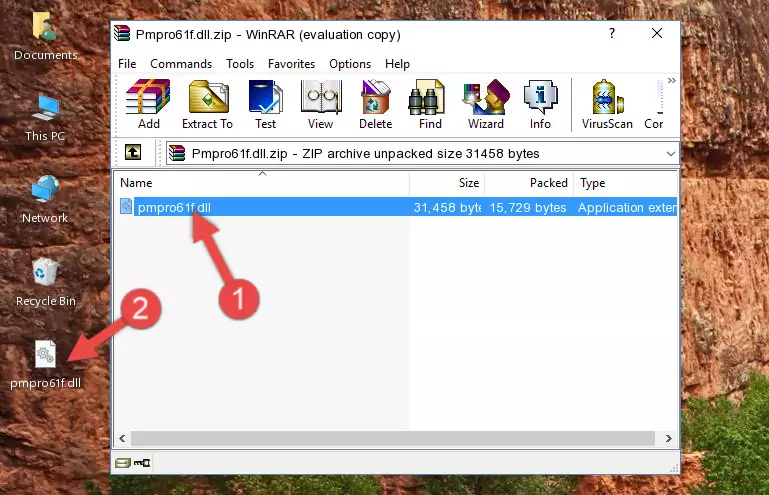Select the Documents desktop icon

tap(46, 36)
